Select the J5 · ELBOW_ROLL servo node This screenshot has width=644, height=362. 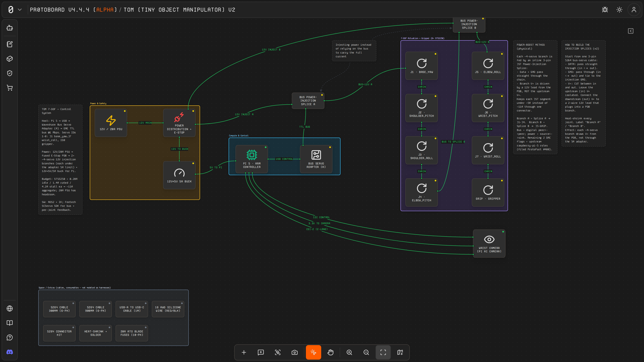(488, 66)
